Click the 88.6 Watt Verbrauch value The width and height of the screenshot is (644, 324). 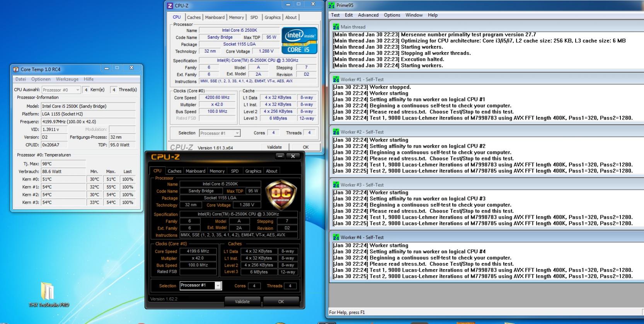pos(63,171)
